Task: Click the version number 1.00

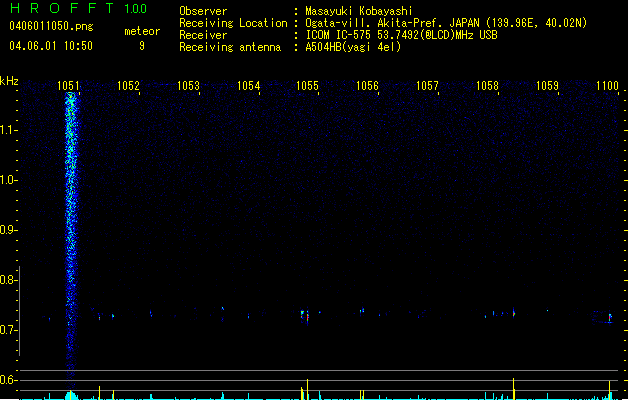Action: click(135, 9)
